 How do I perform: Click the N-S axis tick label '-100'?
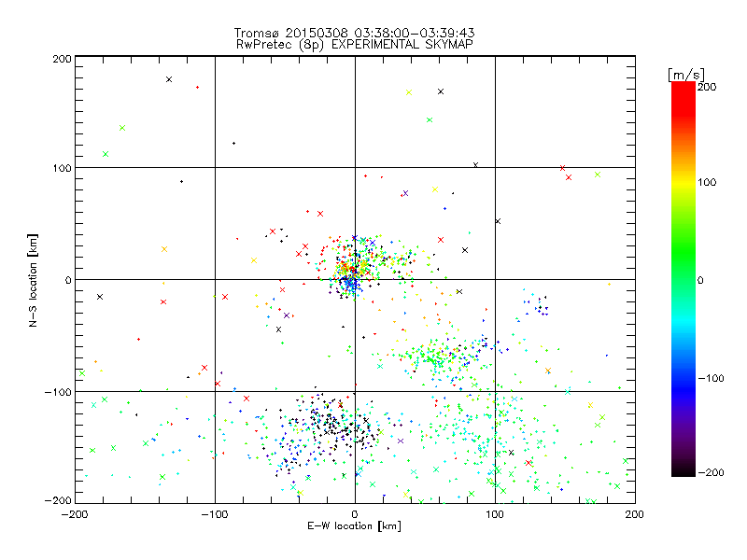coord(58,392)
